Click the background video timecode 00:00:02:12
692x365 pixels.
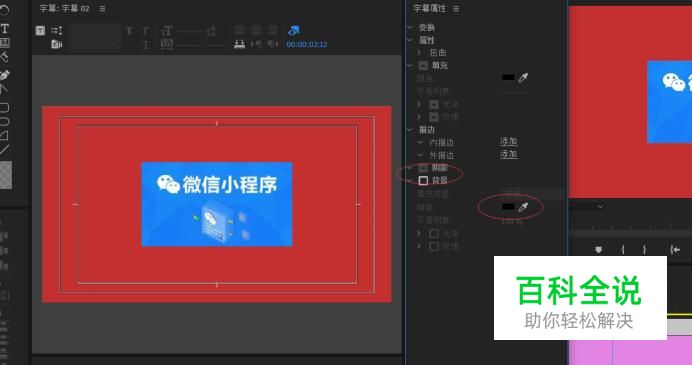(x=307, y=44)
